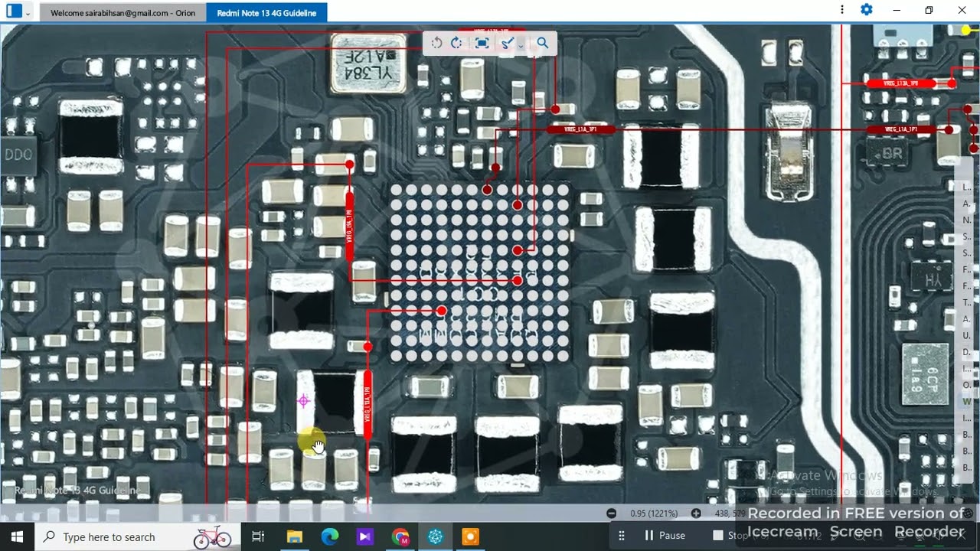Grab the recorder toolbar drag handle

pos(622,536)
